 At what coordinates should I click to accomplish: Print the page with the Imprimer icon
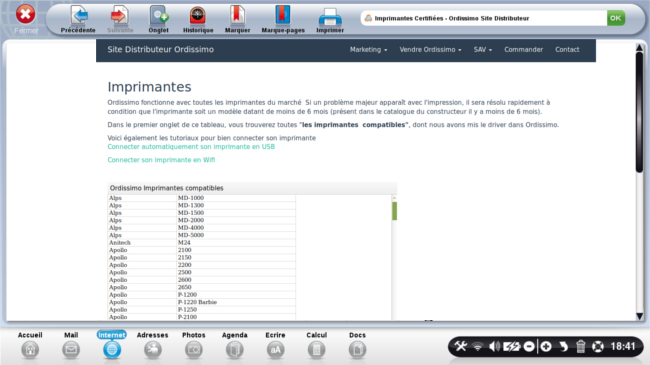(330, 17)
